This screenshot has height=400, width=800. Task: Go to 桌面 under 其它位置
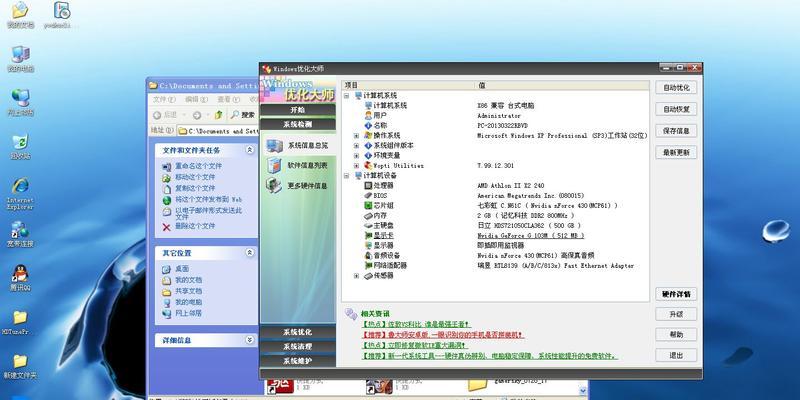(x=182, y=269)
